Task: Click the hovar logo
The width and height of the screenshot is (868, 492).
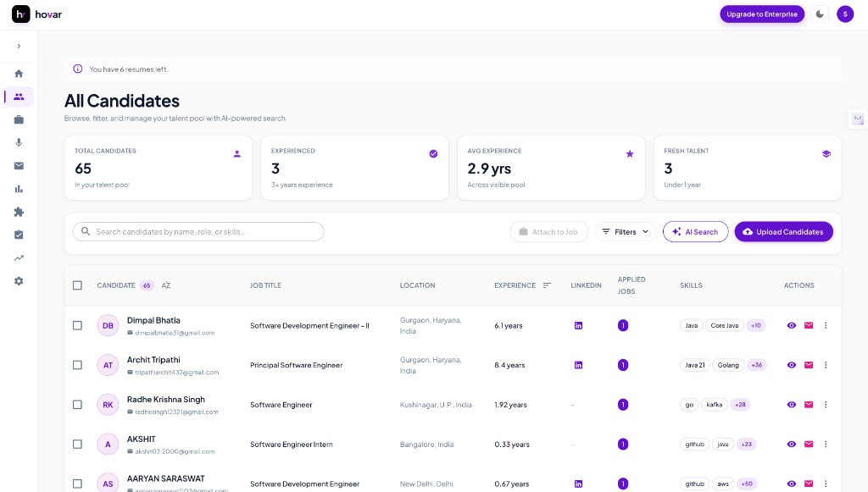Action: pyautogui.click(x=36, y=14)
